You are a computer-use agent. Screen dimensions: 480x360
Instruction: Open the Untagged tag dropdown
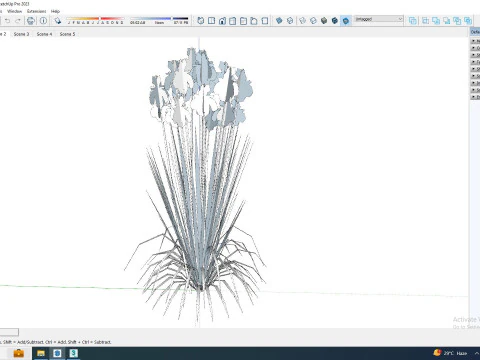pos(379,19)
